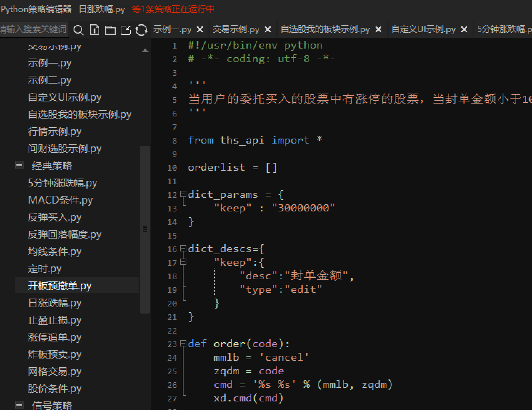The image size is (532, 410).
Task: Close the 自选股我的板块示例.py tab
Action: coord(378,29)
